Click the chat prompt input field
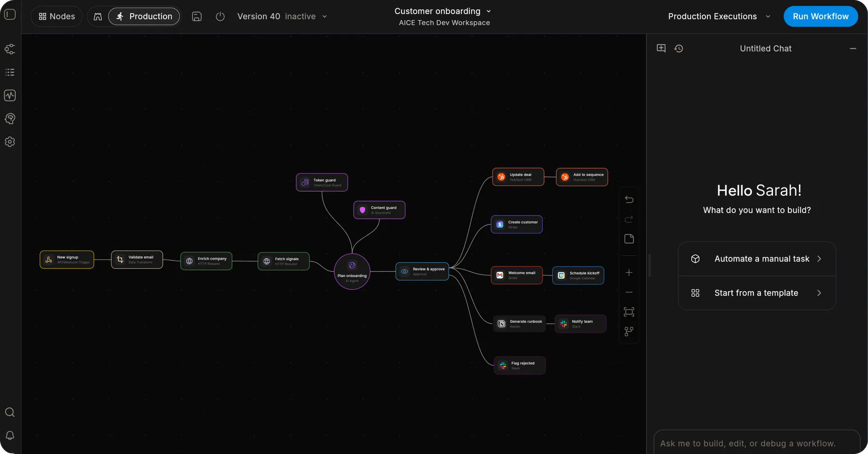This screenshot has height=454, width=868. click(x=757, y=443)
